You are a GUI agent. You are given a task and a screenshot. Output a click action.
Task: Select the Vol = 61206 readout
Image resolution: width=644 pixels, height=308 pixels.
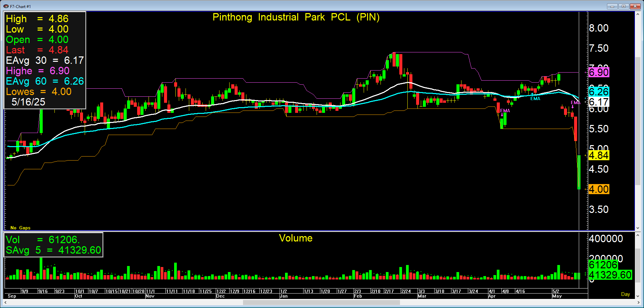[x=43, y=239]
